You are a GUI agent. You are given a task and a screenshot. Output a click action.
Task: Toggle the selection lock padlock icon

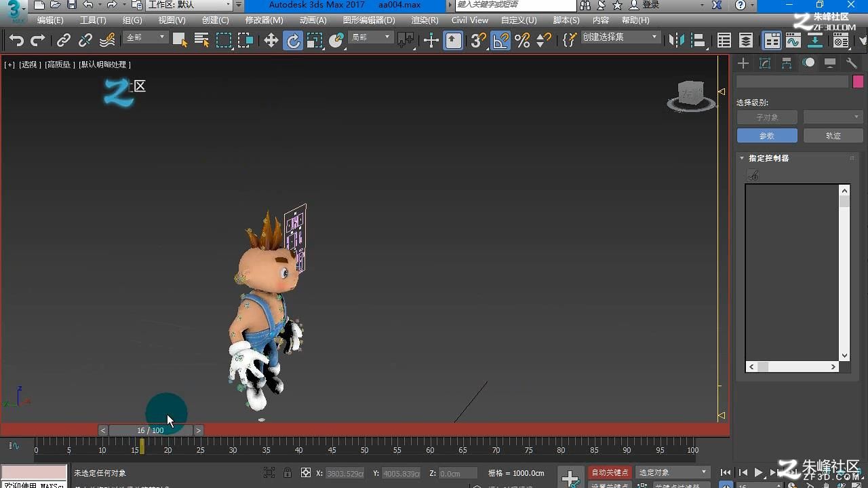(x=288, y=473)
